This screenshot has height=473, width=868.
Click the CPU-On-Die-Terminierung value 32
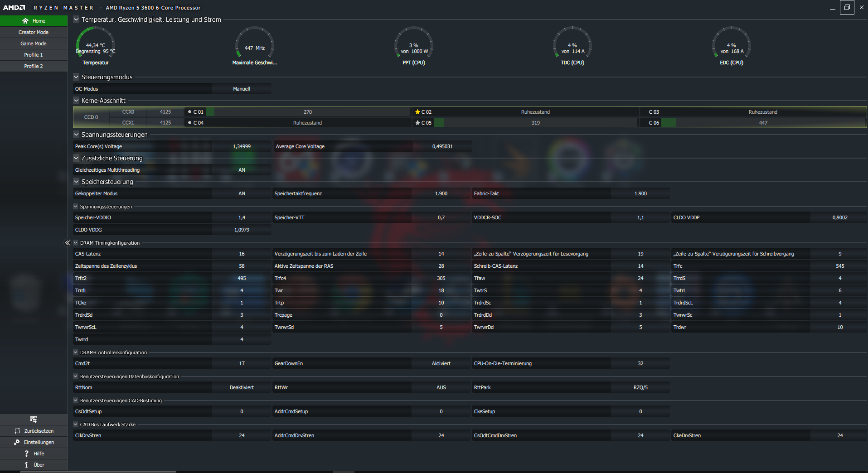point(640,363)
